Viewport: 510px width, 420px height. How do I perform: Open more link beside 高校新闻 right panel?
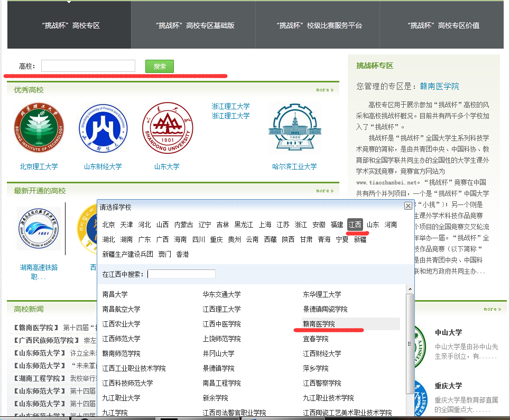(492, 309)
